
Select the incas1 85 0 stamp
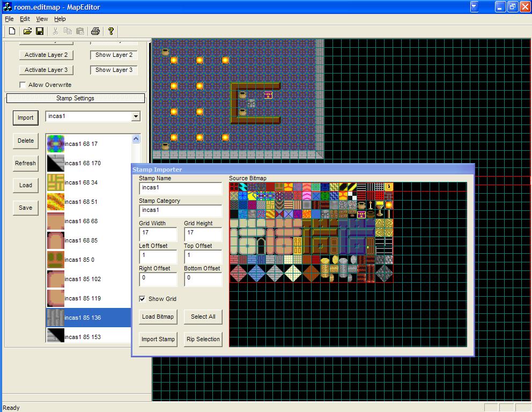(55, 260)
